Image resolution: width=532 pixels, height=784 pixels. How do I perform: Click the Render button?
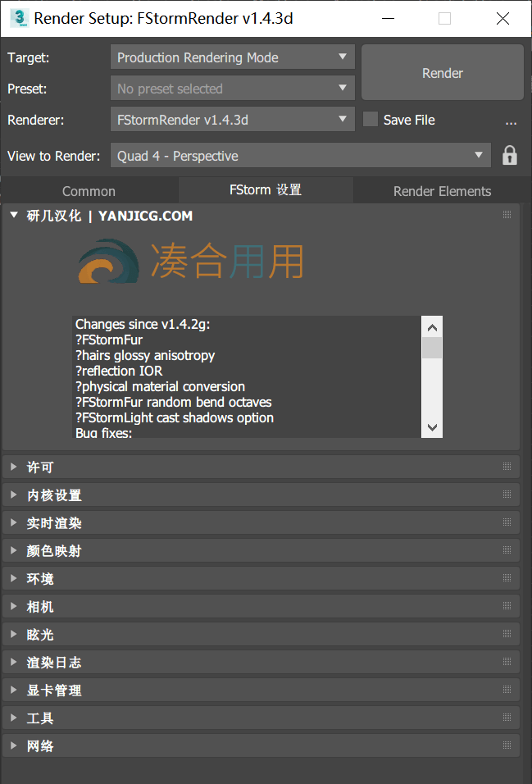click(443, 73)
